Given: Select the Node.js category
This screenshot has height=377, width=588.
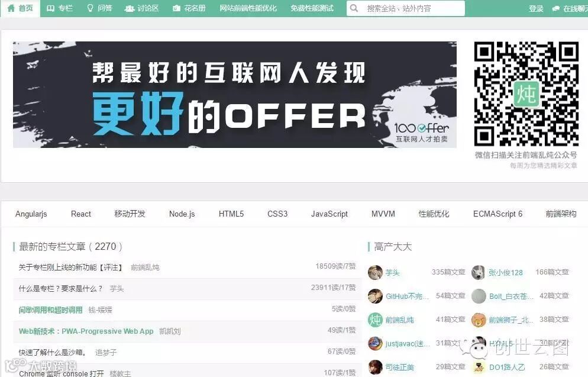Looking at the screenshot, I should (x=182, y=214).
